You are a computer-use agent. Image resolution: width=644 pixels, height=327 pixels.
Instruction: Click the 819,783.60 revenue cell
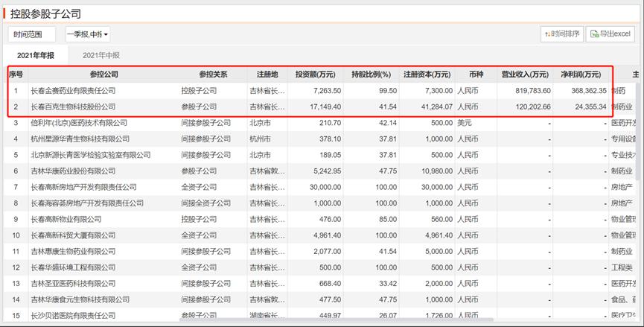point(533,91)
